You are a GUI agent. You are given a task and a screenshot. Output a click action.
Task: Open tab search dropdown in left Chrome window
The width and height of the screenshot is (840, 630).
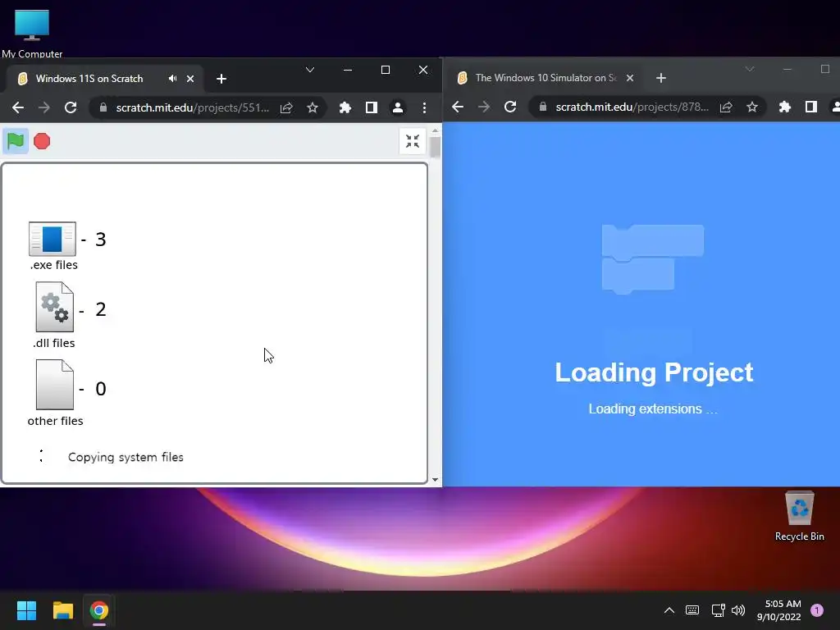click(309, 70)
